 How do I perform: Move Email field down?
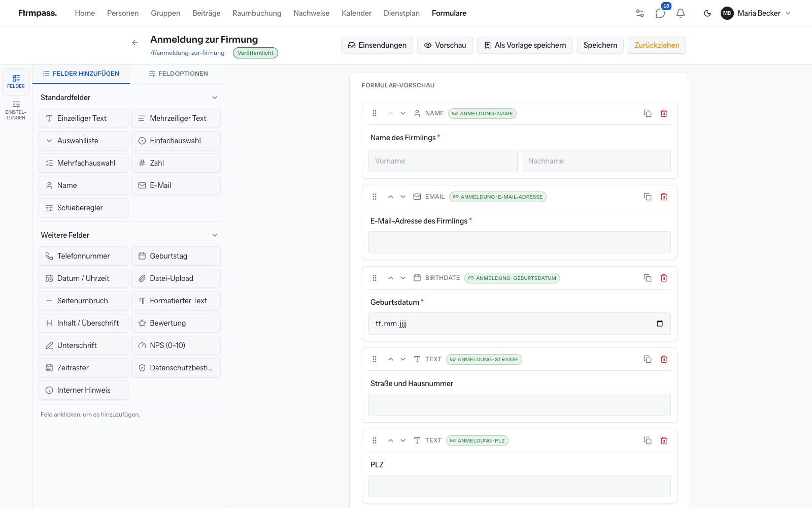403,197
